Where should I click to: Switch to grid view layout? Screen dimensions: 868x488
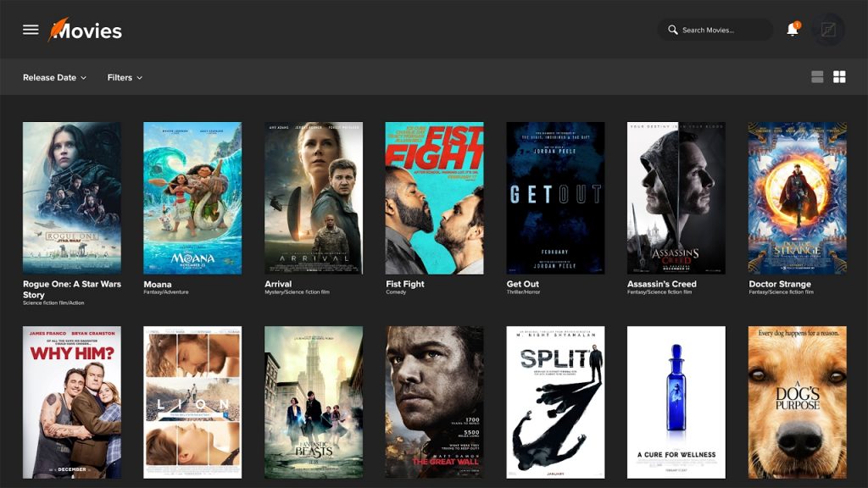pos(839,77)
